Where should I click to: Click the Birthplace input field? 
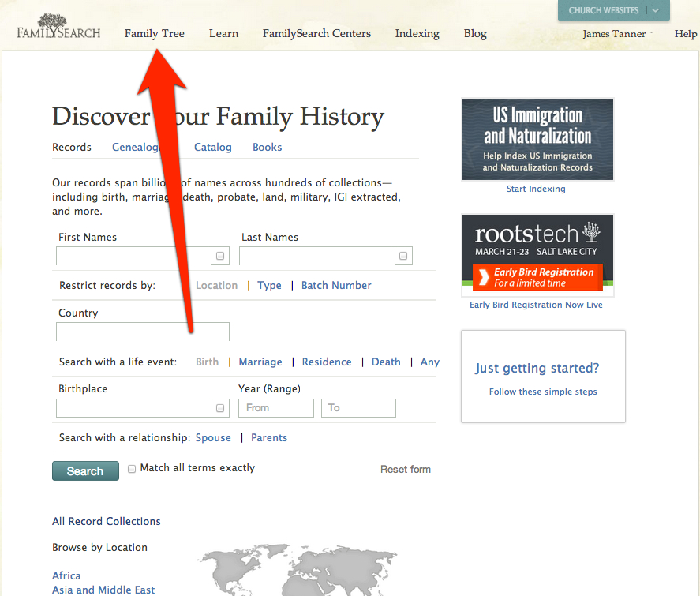[133, 408]
